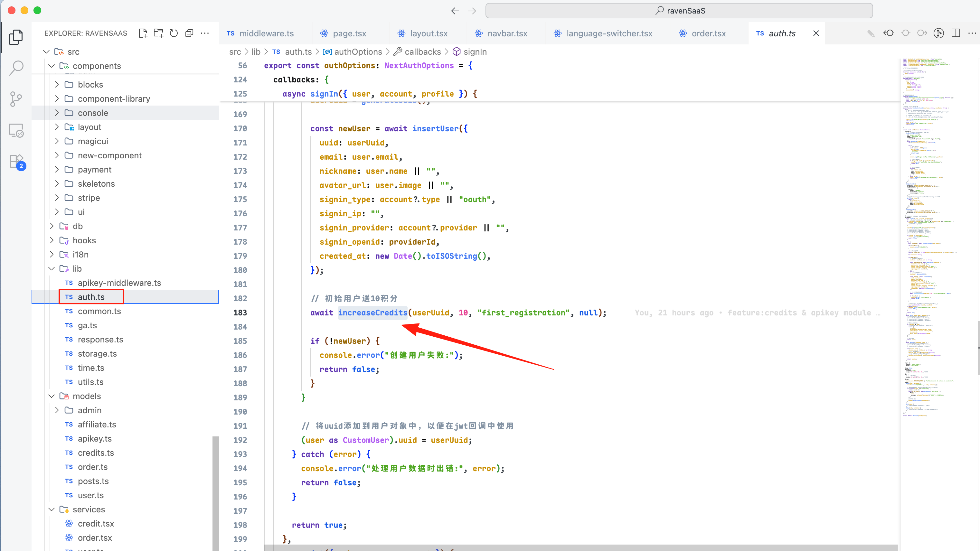The image size is (980, 551).
Task: Click the ravenSaaS command center search box
Action: pos(679,11)
